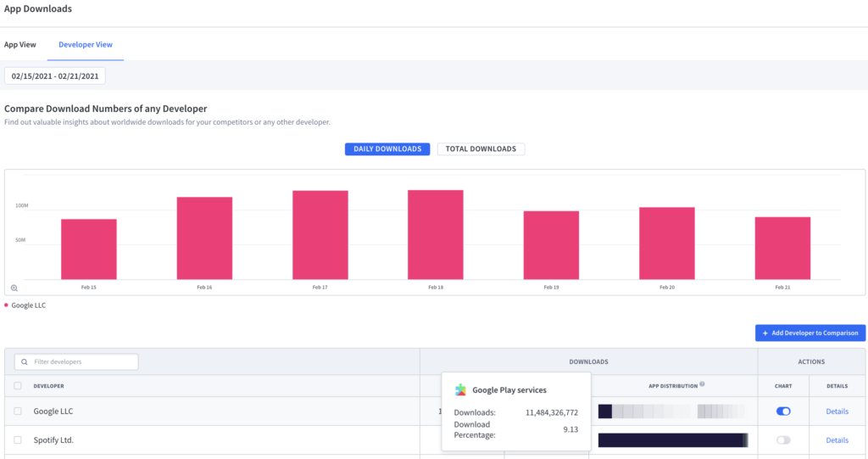
Task: Check the Spotify Ltd. row checkbox
Action: (18, 440)
